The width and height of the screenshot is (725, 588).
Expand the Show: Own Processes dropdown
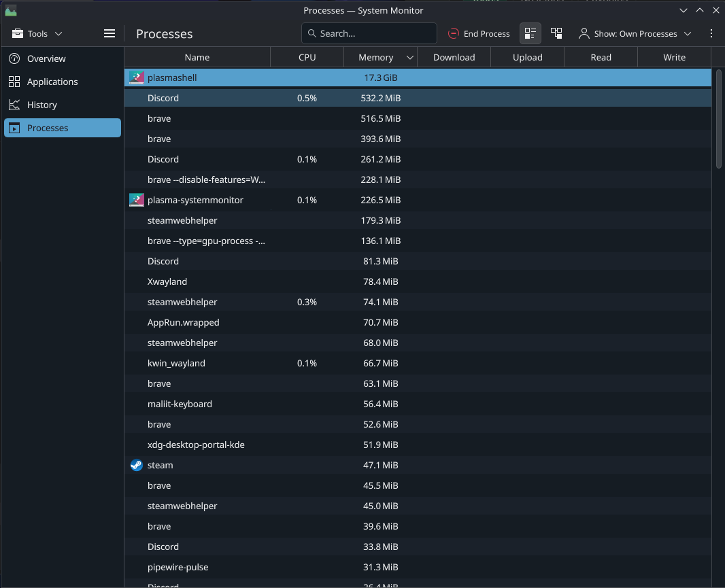point(635,33)
